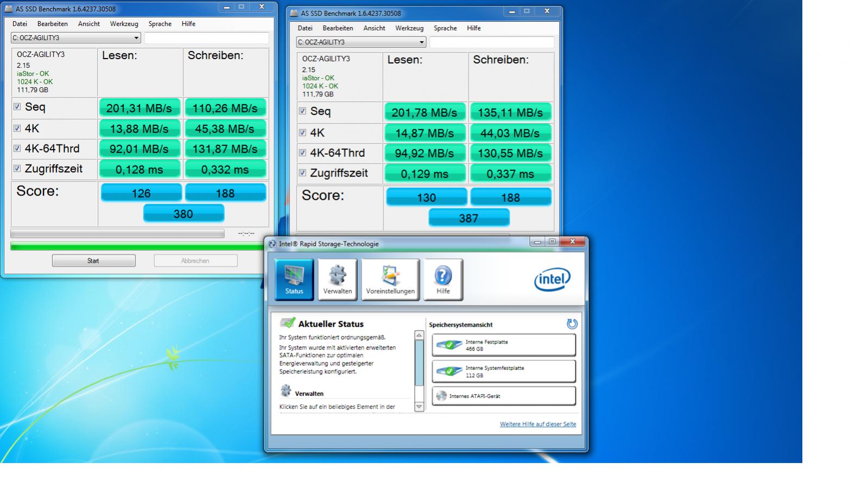Open Datei menu in left AS SSD window
Screen dimensions: 868x488
20,24
